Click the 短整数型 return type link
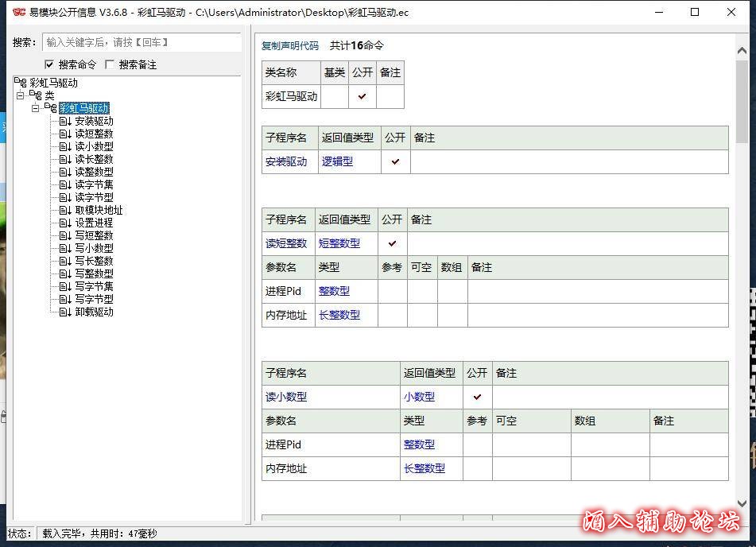Screen dimensions: 756x547 339,243
